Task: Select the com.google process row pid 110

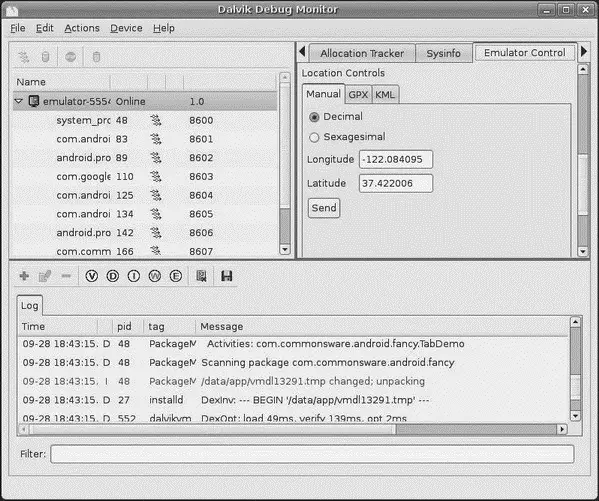Action: tap(145, 177)
